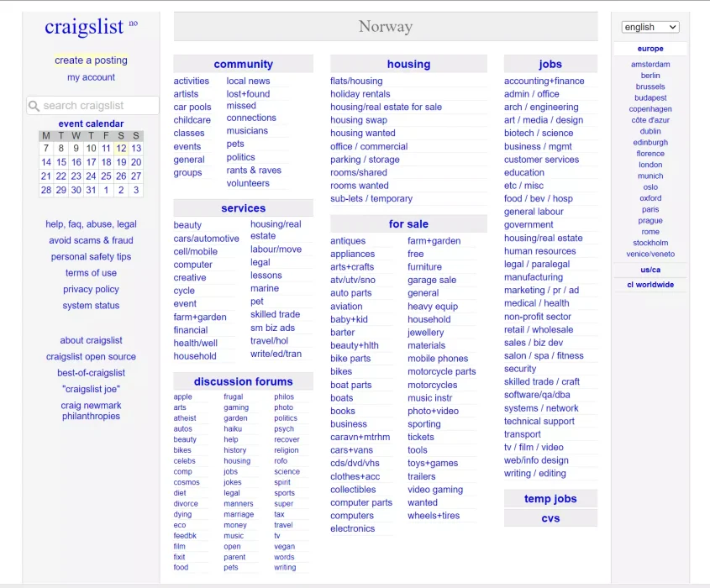Open free for sale category
The width and height of the screenshot is (710, 588).
[x=416, y=254]
